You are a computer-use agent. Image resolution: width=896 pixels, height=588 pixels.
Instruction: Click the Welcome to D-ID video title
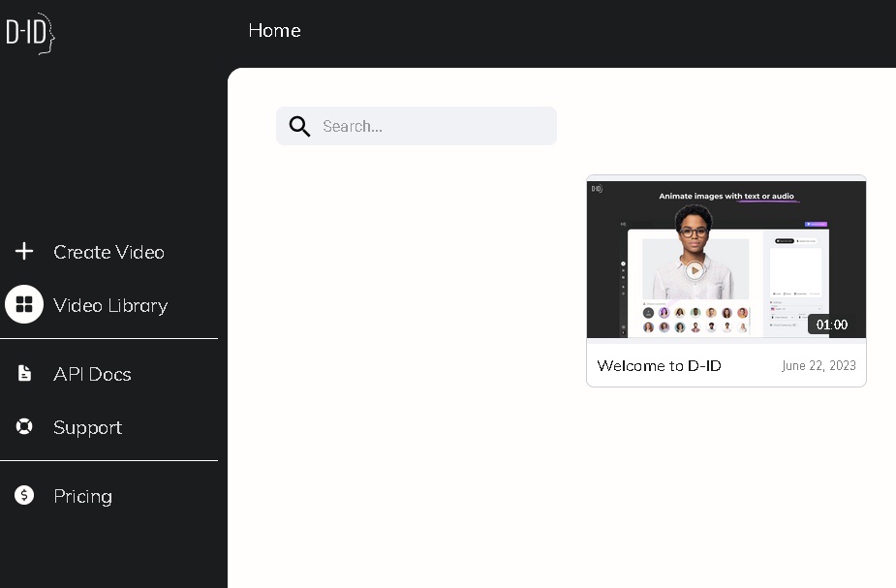click(x=659, y=366)
